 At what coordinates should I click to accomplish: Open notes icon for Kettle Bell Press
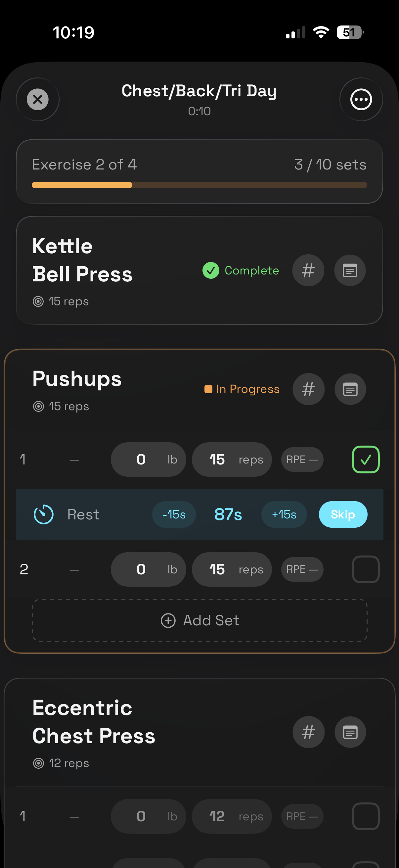click(350, 270)
